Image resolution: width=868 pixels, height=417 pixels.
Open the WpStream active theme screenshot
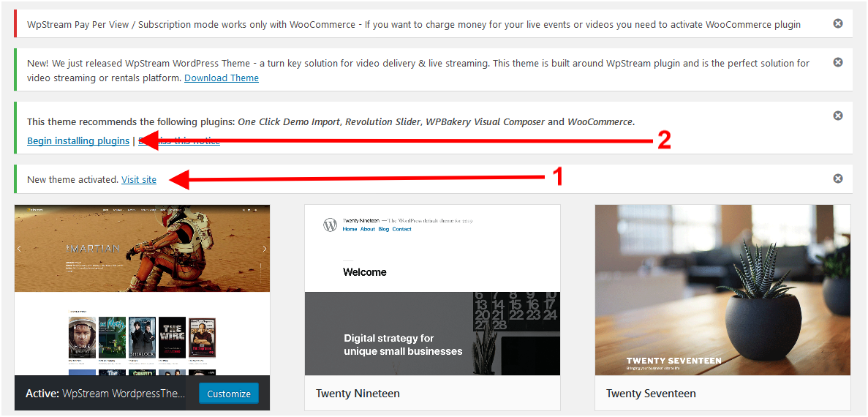143,290
